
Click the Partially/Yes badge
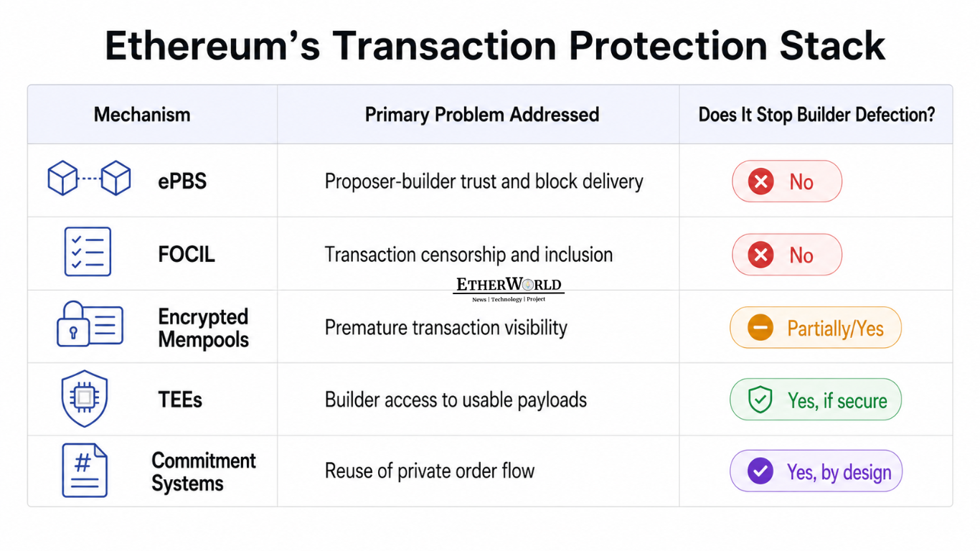(x=816, y=328)
